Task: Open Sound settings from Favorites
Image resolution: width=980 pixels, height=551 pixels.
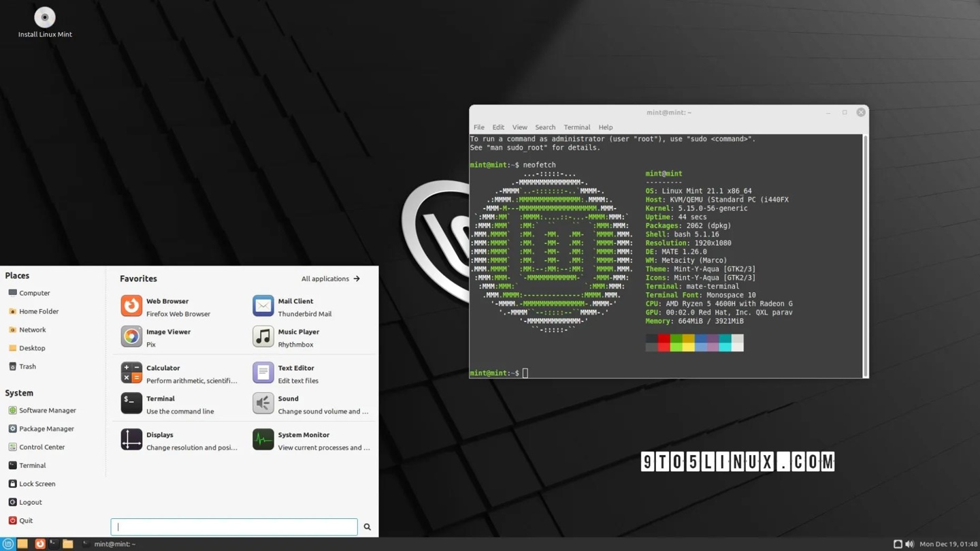Action: [312, 404]
